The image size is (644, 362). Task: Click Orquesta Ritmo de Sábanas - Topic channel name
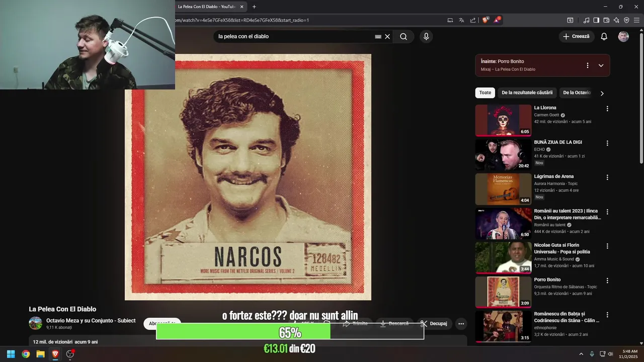click(566, 287)
